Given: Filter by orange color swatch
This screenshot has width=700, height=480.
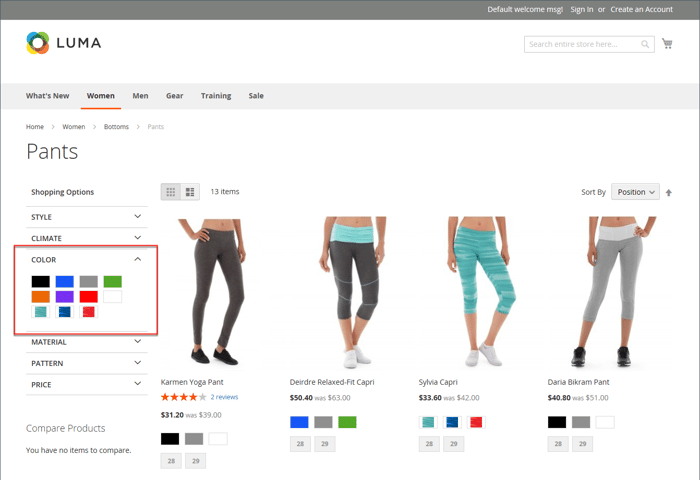Looking at the screenshot, I should coord(41,296).
